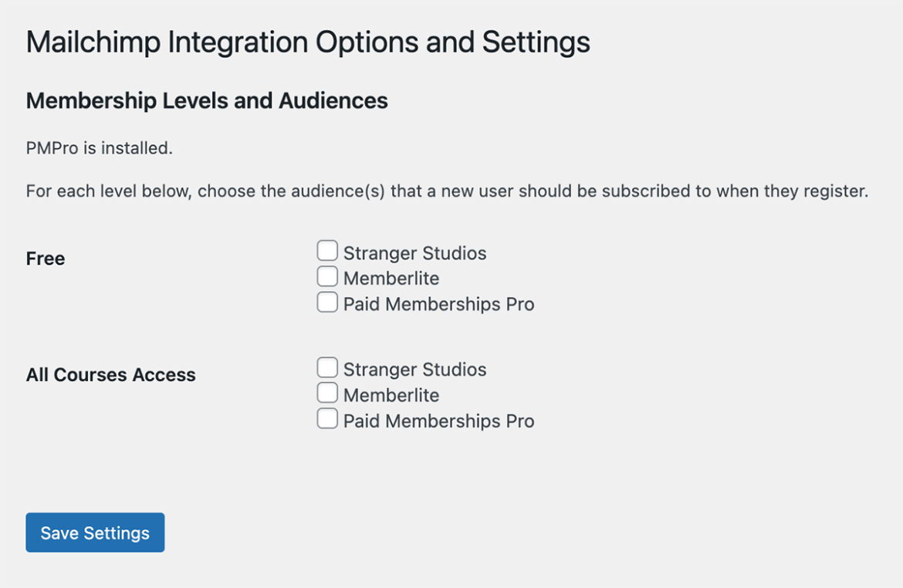Check Memberlite audience for the Free level
This screenshot has height=588, width=903.
click(x=327, y=275)
